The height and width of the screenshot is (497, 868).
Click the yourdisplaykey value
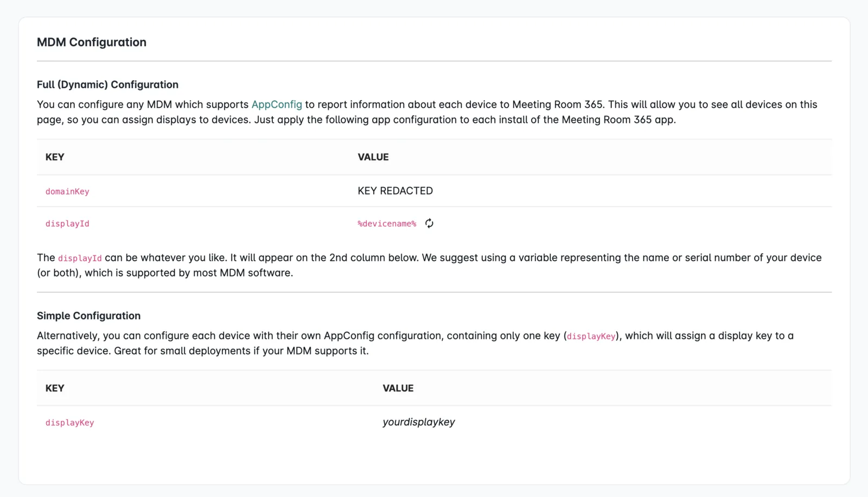point(419,422)
